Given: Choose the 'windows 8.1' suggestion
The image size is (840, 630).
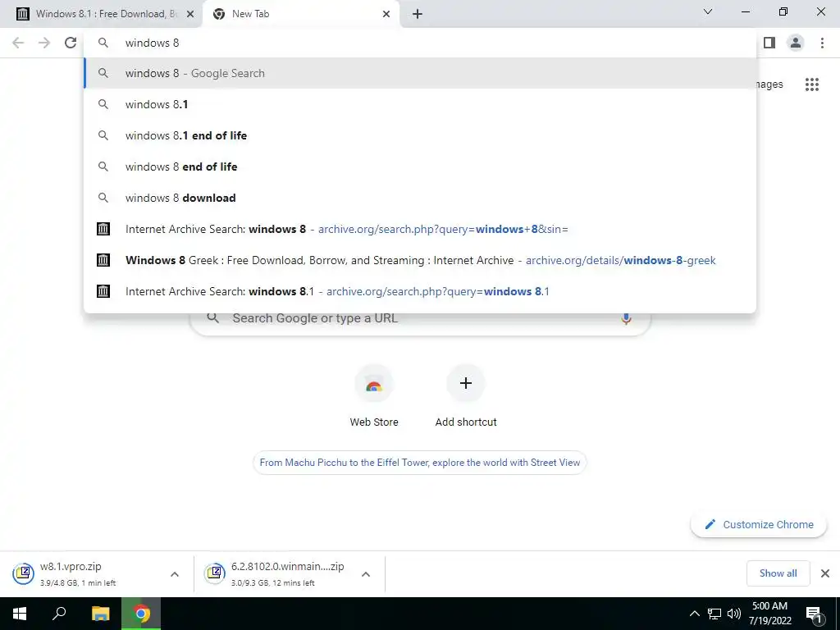Looking at the screenshot, I should pyautogui.click(x=420, y=104).
